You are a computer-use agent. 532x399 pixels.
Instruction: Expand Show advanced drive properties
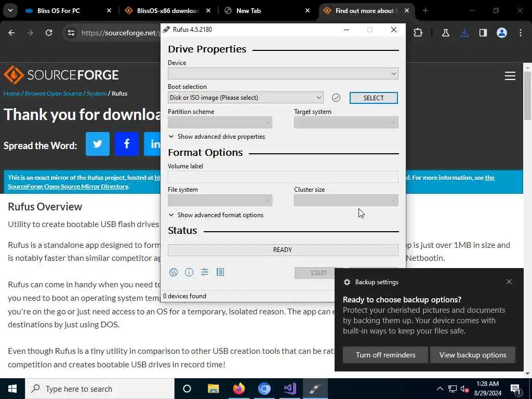click(217, 137)
